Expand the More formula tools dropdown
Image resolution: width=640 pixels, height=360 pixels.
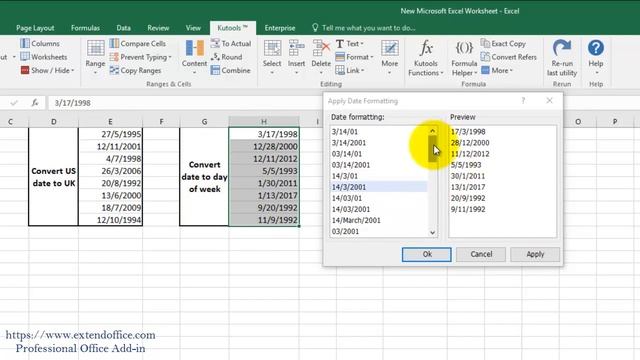[497, 70]
